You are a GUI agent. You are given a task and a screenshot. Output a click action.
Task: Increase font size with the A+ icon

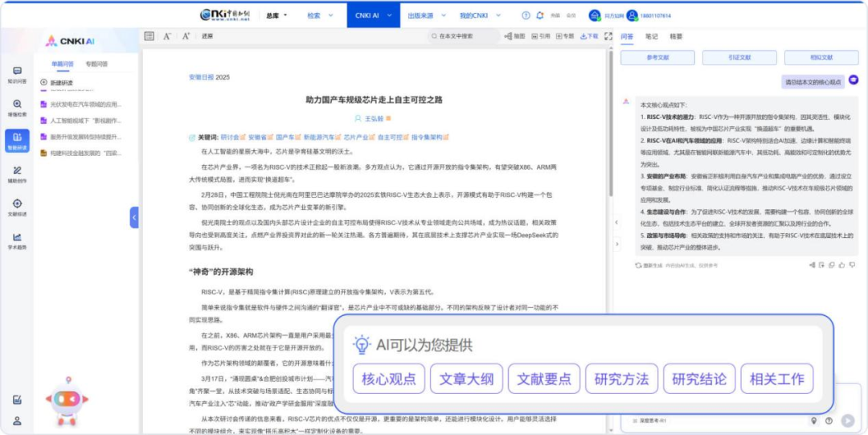[186, 36]
